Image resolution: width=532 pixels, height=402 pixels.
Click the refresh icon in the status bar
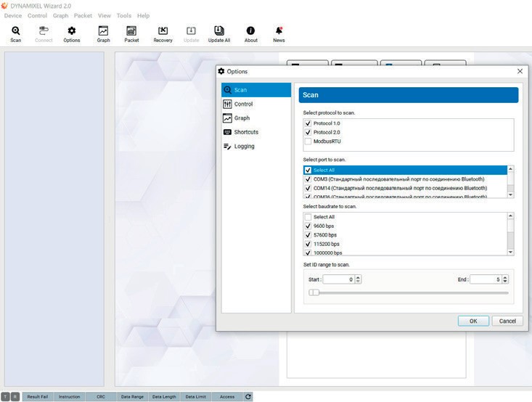pos(248,397)
